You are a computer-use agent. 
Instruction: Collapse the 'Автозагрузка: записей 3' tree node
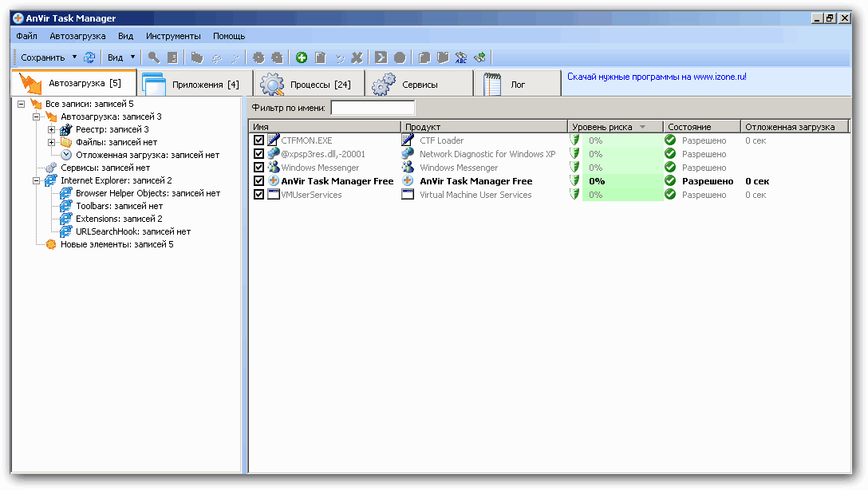[x=36, y=117]
